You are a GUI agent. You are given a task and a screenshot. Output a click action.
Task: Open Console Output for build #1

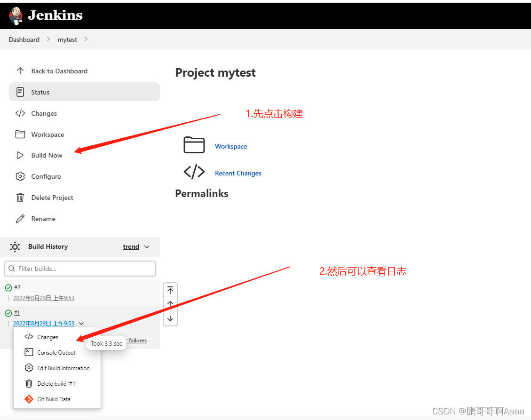click(x=57, y=353)
